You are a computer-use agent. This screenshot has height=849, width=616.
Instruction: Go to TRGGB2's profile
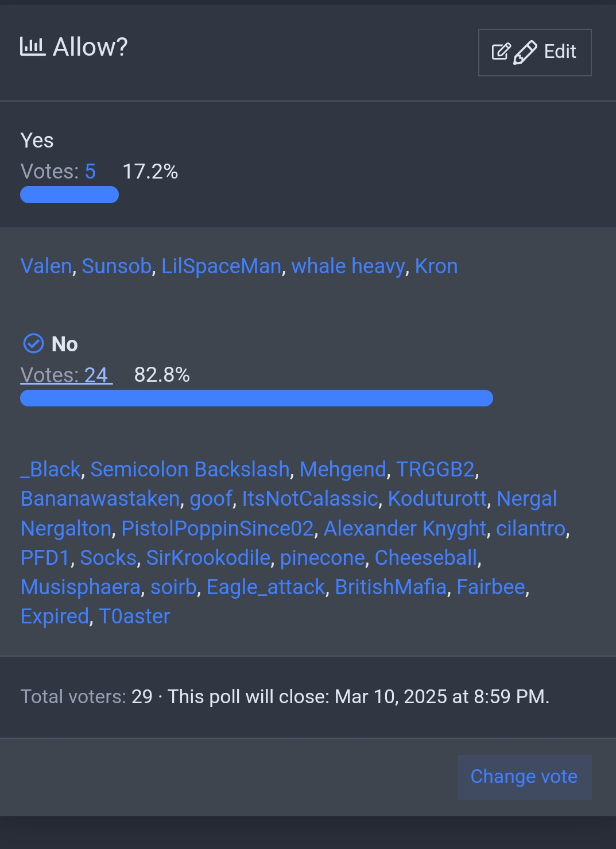pyautogui.click(x=435, y=470)
